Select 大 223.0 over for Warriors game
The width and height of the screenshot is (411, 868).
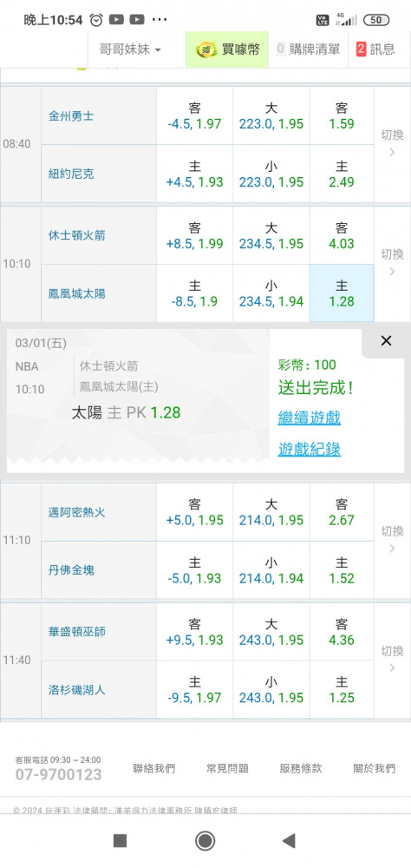(271, 115)
